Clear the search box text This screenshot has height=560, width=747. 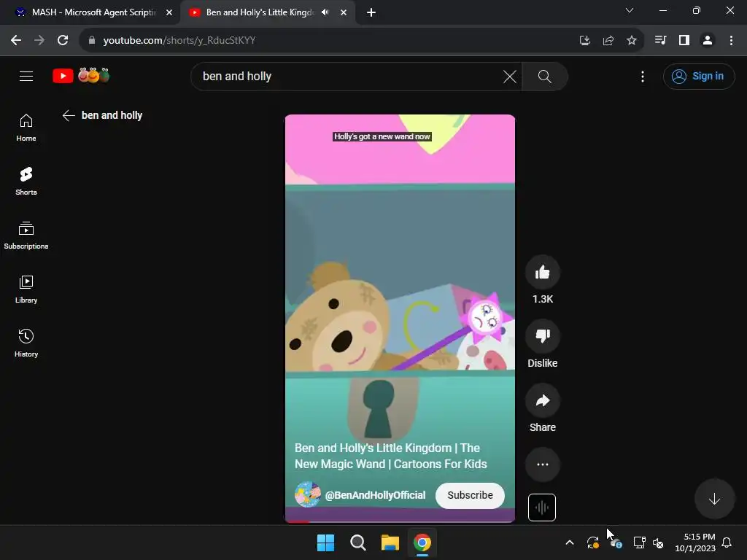510,76
